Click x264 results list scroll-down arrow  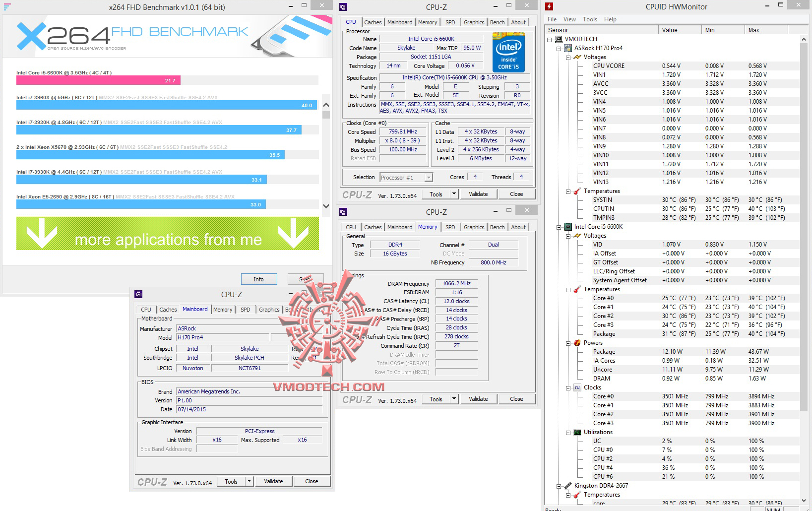click(x=326, y=206)
